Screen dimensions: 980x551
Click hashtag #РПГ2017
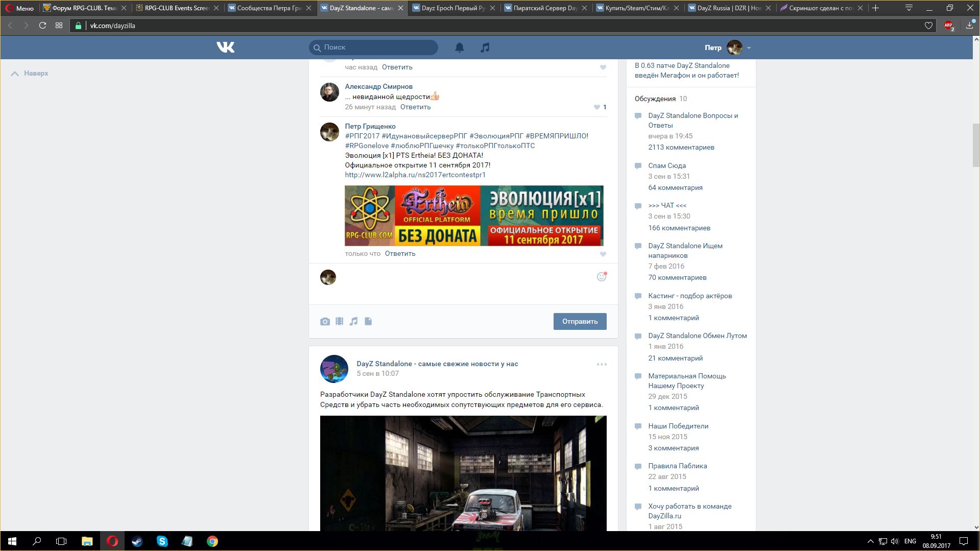pos(362,136)
